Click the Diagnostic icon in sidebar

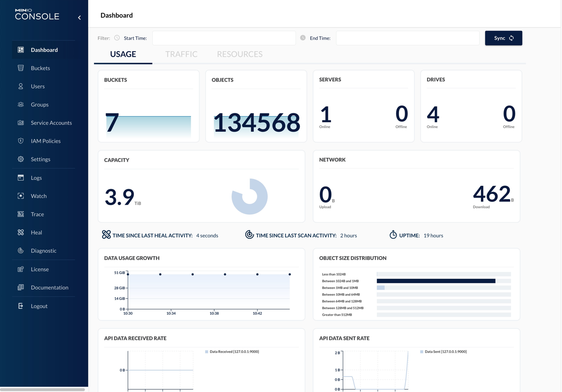21,251
